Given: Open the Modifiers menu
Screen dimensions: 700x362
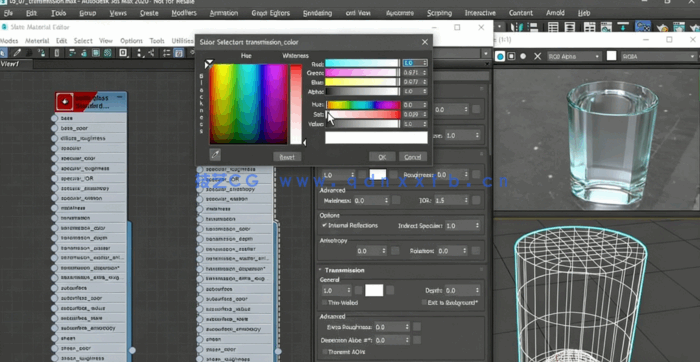Looking at the screenshot, I should pyautogui.click(x=184, y=13).
